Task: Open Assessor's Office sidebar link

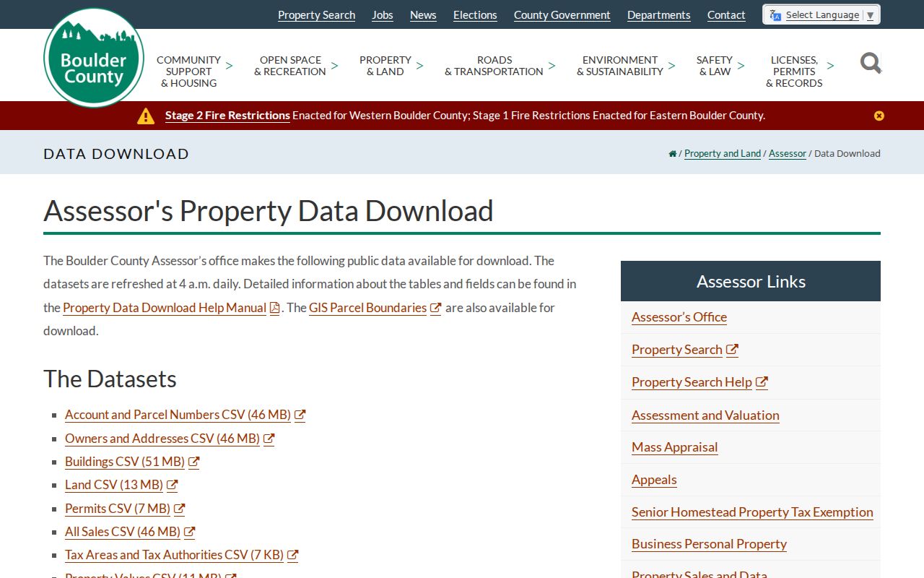Action: (679, 317)
